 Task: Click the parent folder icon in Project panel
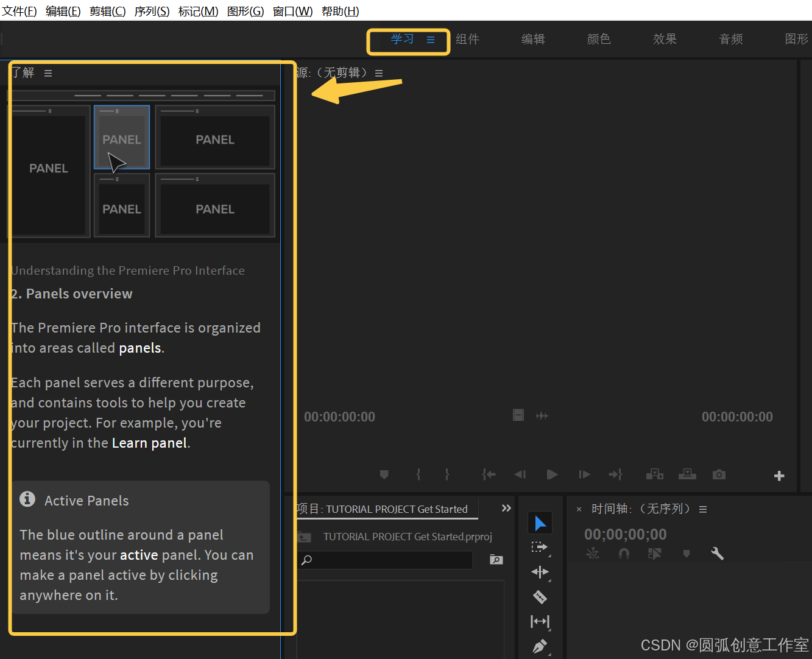[304, 537]
